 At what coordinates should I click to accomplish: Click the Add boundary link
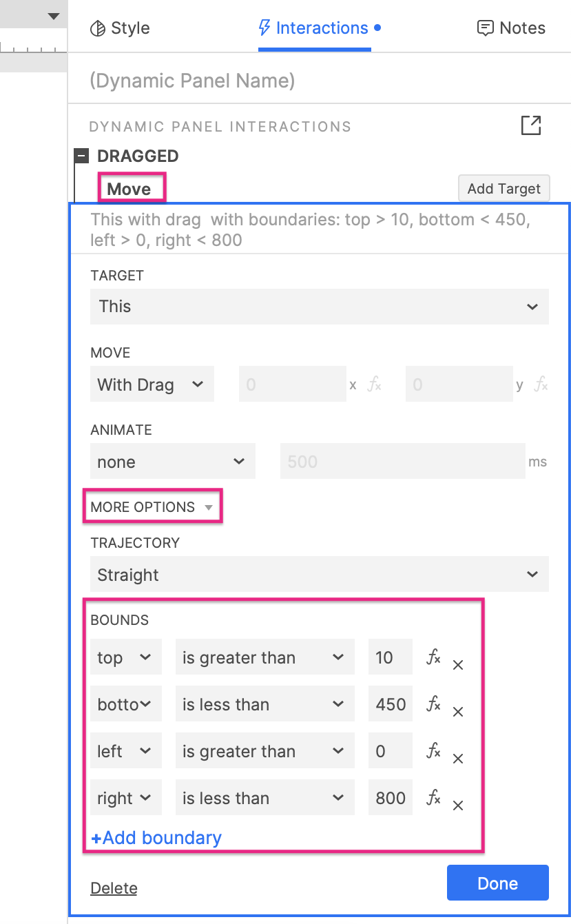coord(156,838)
